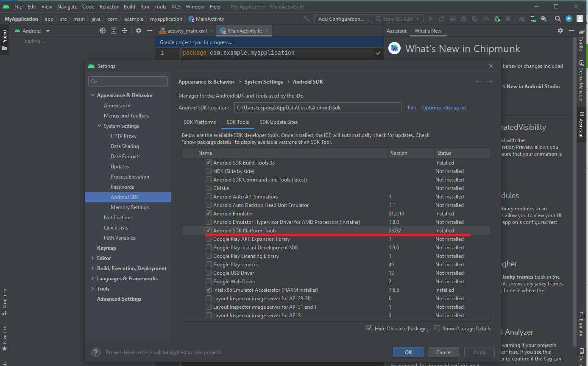Click the Make Project hammer icon
The height and width of the screenshot is (366, 588).
(307, 19)
